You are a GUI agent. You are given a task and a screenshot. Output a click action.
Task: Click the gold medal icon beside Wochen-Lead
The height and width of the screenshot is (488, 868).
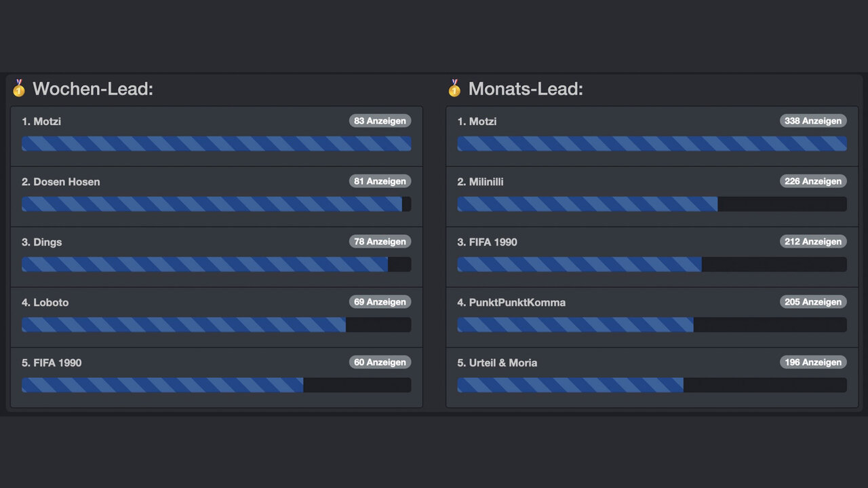point(19,88)
